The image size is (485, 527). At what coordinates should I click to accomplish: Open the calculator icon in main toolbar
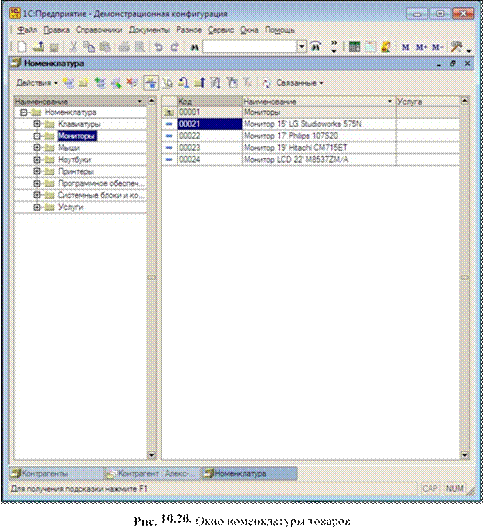point(354,47)
